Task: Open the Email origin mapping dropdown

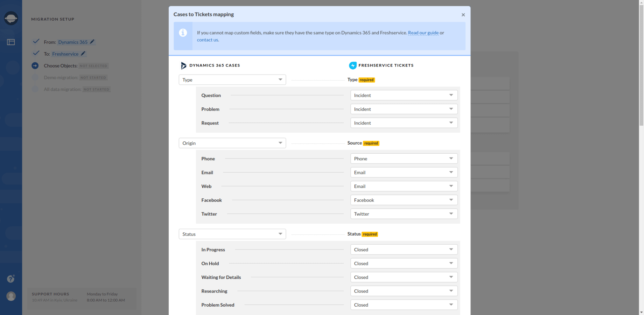Action: click(404, 173)
